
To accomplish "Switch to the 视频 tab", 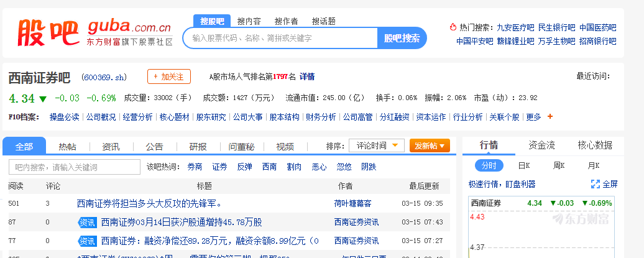I will [285, 147].
